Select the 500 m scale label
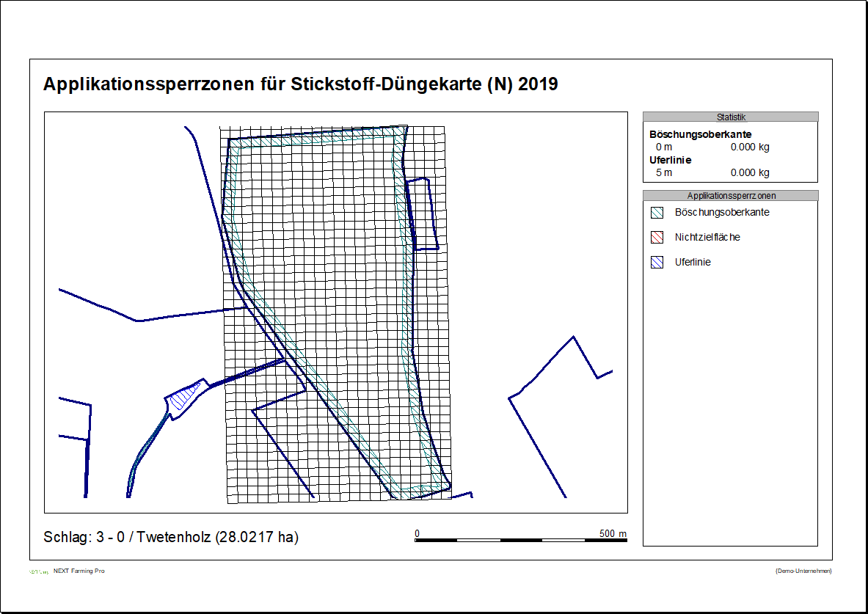Image resolution: width=868 pixels, height=614 pixels. 613,533
